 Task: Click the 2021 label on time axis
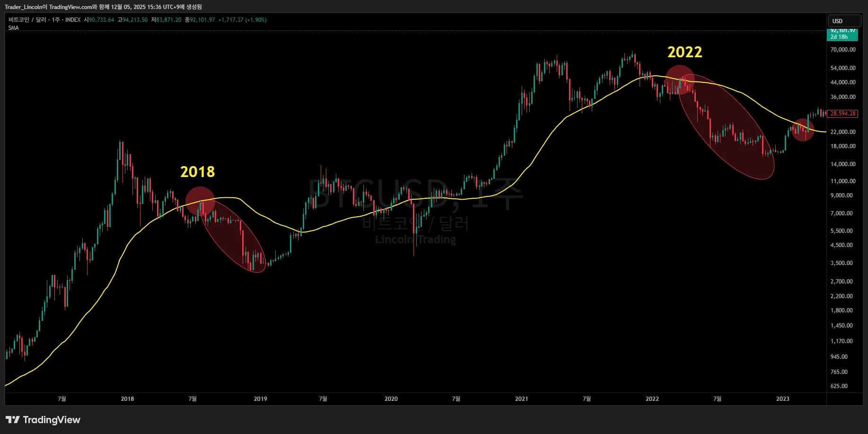(x=521, y=399)
